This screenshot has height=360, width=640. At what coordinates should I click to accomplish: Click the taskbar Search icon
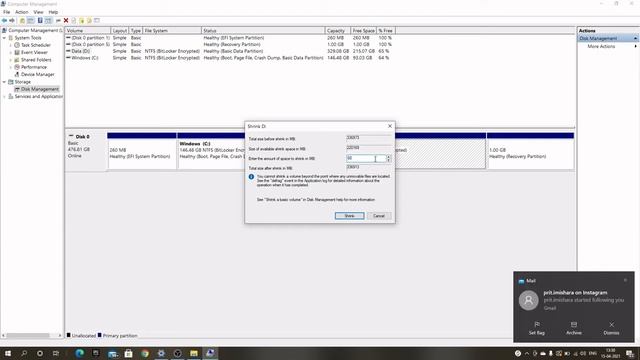point(24,353)
